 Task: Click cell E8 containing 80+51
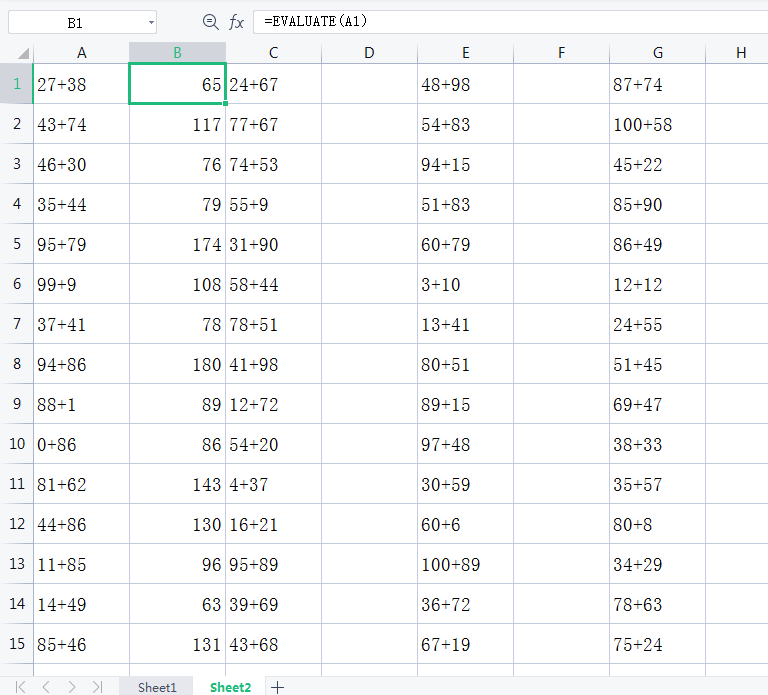tap(465, 364)
